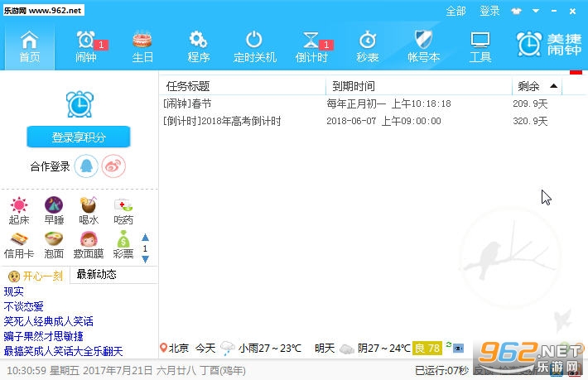Add the 彩票 lottery reminder

click(x=123, y=245)
